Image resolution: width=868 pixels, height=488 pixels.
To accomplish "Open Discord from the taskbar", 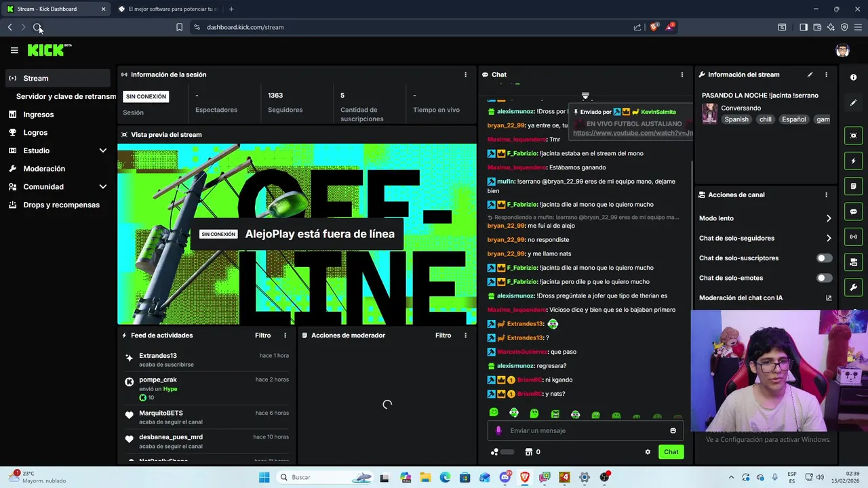I will (505, 477).
